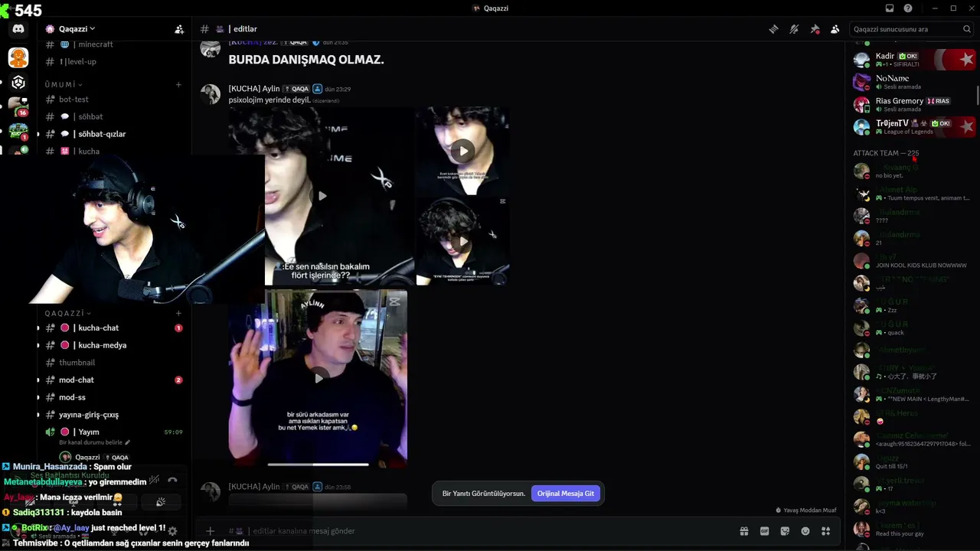Open Rias Gremory's profile in member list
The height and width of the screenshot is (551, 980).
tap(913, 104)
